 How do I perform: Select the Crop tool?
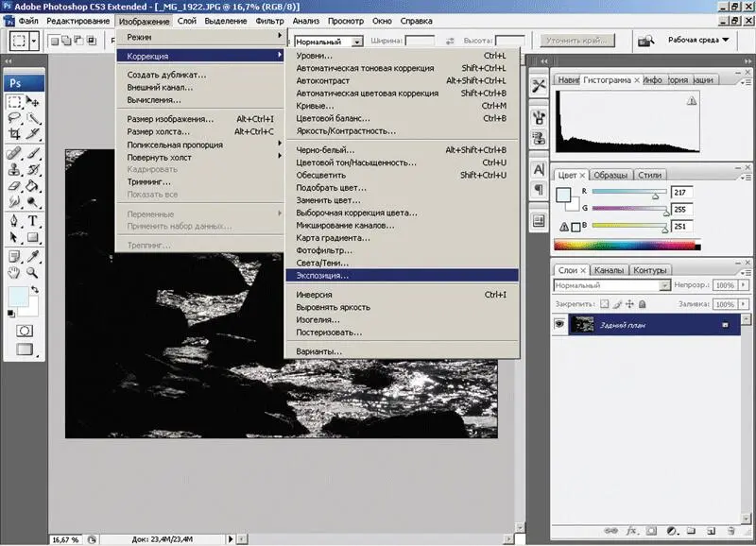[x=14, y=134]
